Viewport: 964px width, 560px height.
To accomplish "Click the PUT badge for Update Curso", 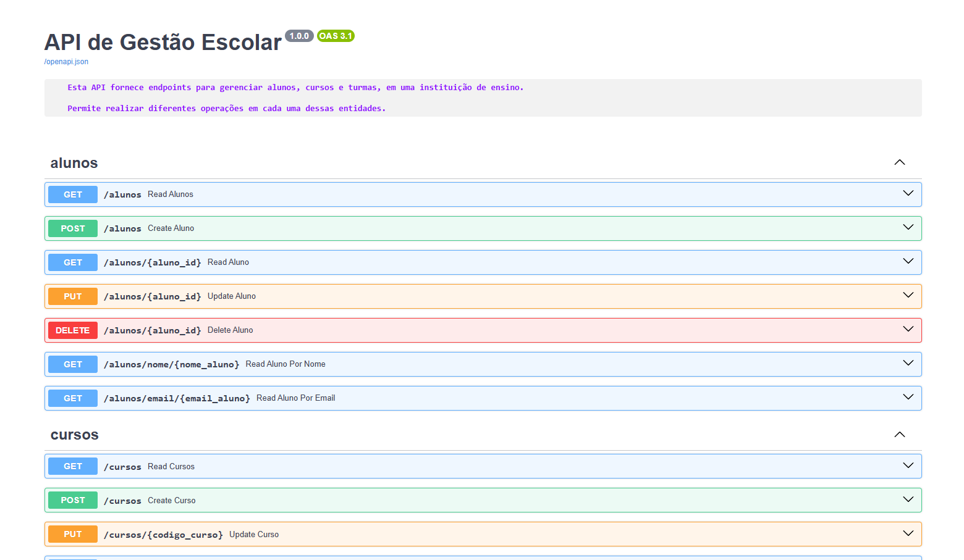I will pos(73,534).
